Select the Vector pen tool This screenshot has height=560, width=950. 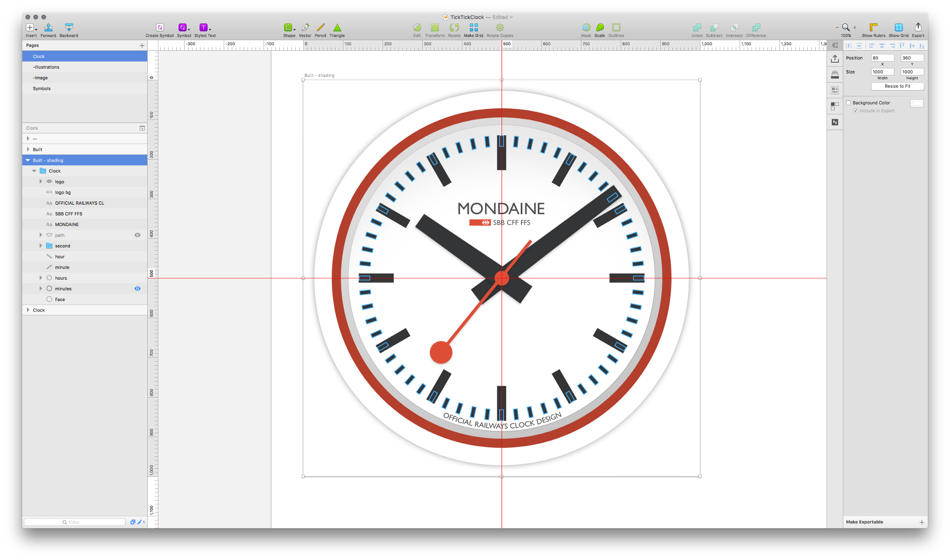coord(305,28)
